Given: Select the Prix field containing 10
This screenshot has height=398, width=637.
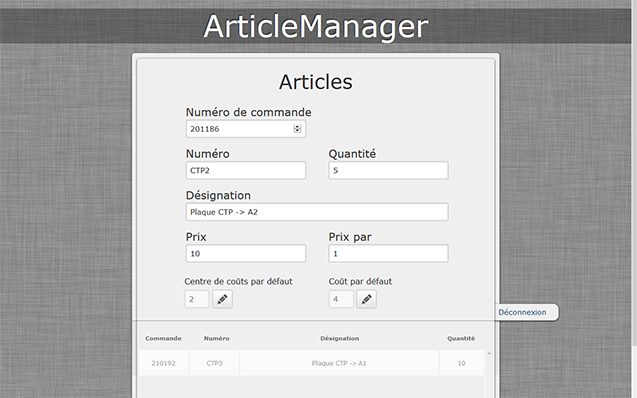Looking at the screenshot, I should pos(246,253).
